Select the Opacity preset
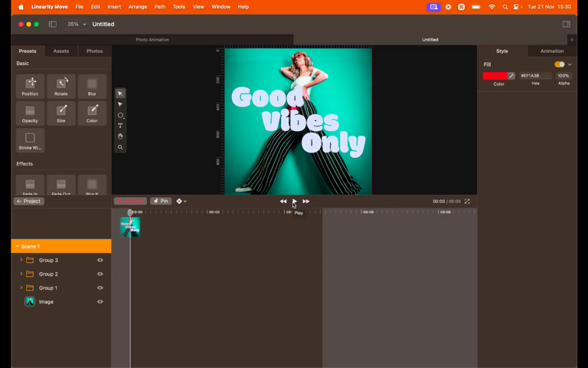This screenshot has width=588, height=368. (x=30, y=113)
